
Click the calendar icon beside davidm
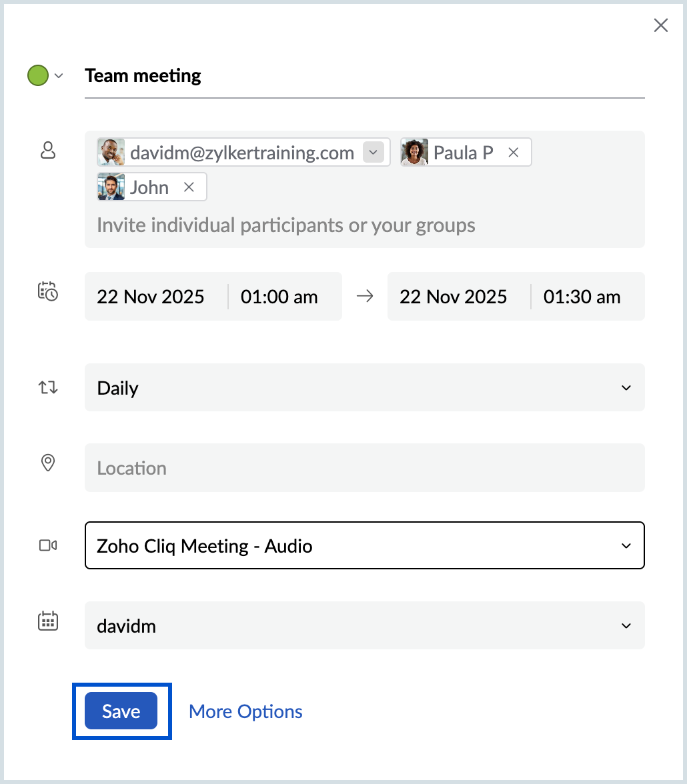pyautogui.click(x=48, y=621)
